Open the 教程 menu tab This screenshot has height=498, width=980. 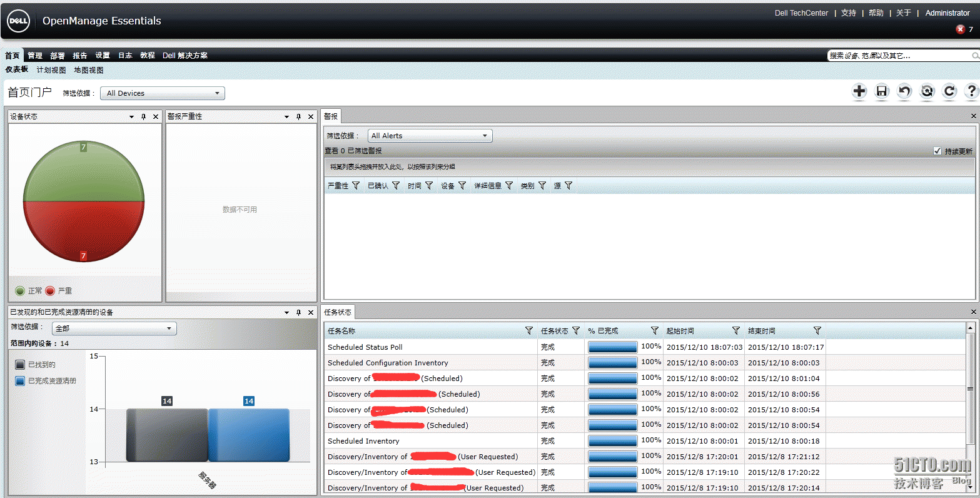click(x=148, y=56)
